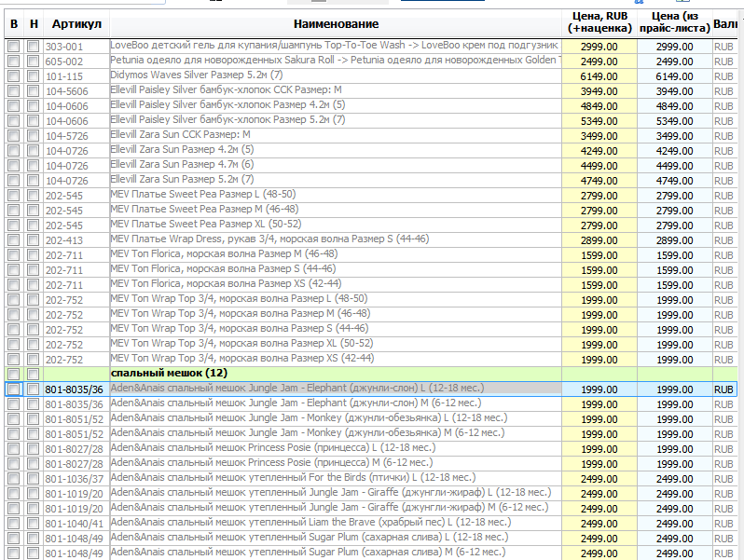Click MEV Платье Sweet Pea Размер L (48-50)

click(x=203, y=195)
